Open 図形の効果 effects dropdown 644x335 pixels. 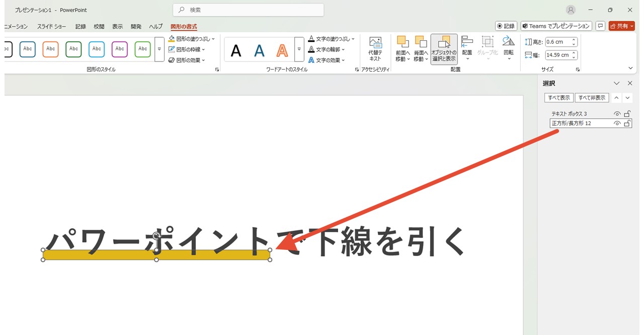186,60
